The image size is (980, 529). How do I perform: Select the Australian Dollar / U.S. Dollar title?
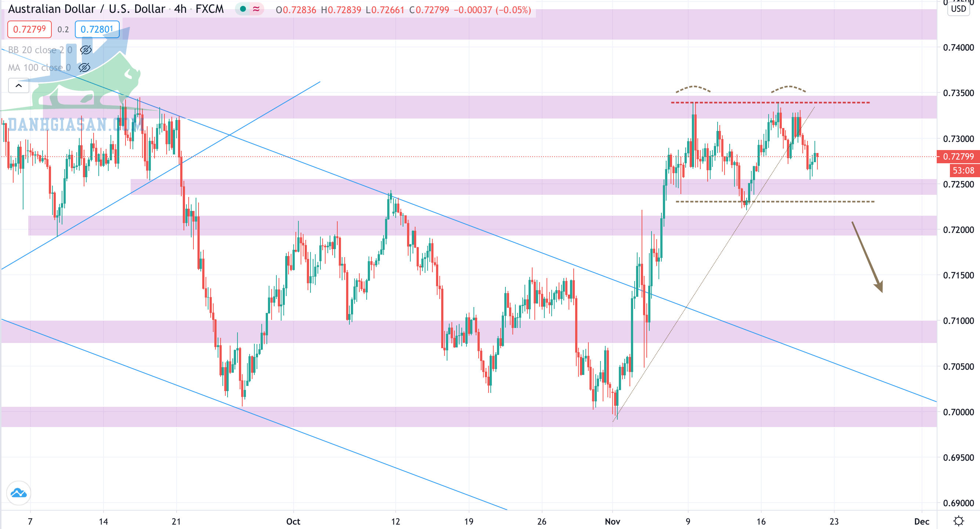pos(87,9)
